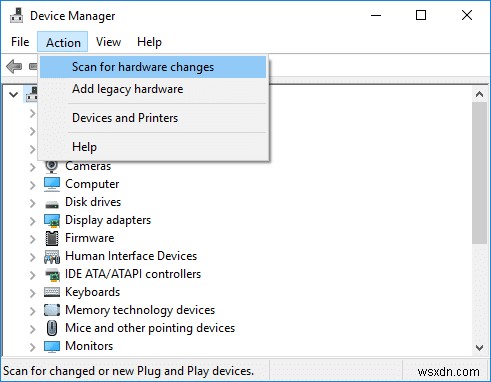The height and width of the screenshot is (382, 491).
Task: Open the Help menu in menu bar
Action: [x=149, y=42]
